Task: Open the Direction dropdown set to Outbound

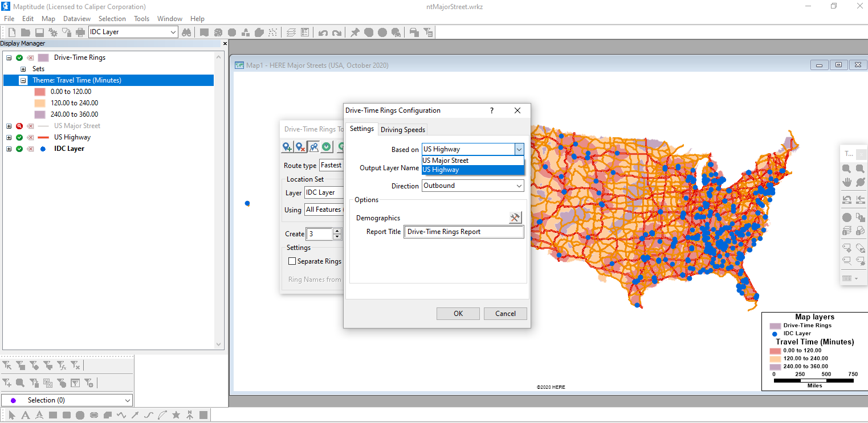Action: coord(472,186)
